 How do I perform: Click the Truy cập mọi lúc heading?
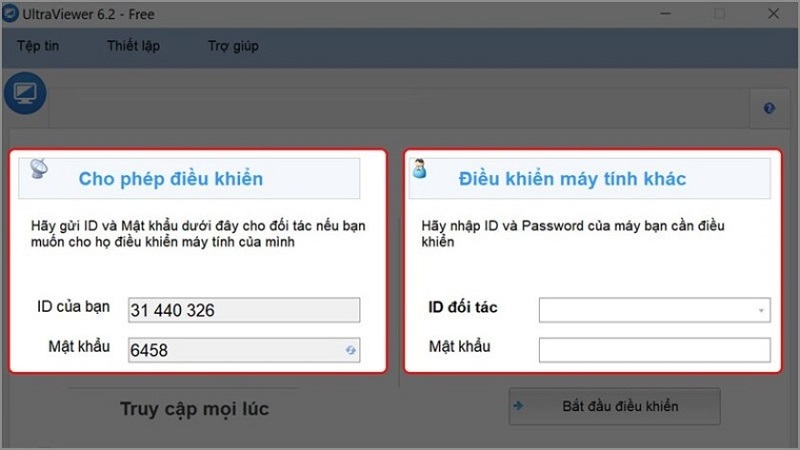[x=194, y=408]
